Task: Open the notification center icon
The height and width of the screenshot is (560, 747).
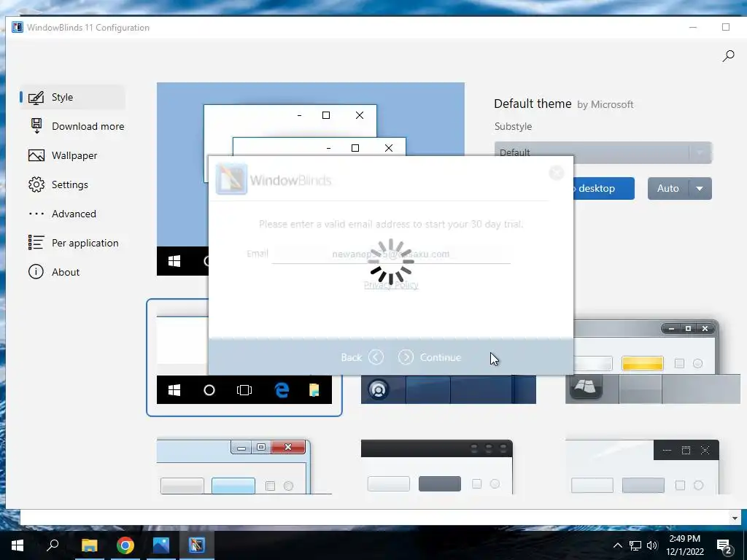Action: pyautogui.click(x=724, y=547)
